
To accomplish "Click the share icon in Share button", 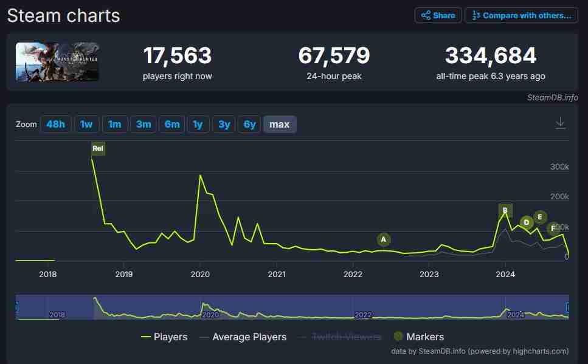I will (x=426, y=15).
